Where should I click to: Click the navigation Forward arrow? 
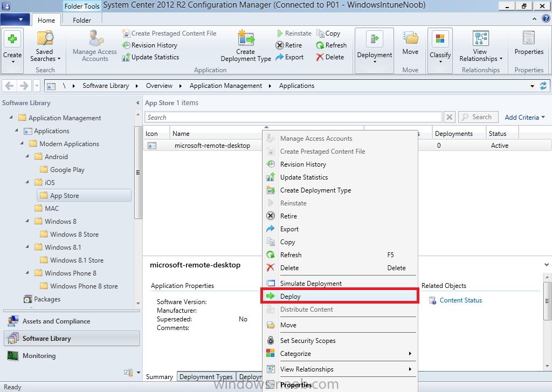pyautogui.click(x=24, y=86)
